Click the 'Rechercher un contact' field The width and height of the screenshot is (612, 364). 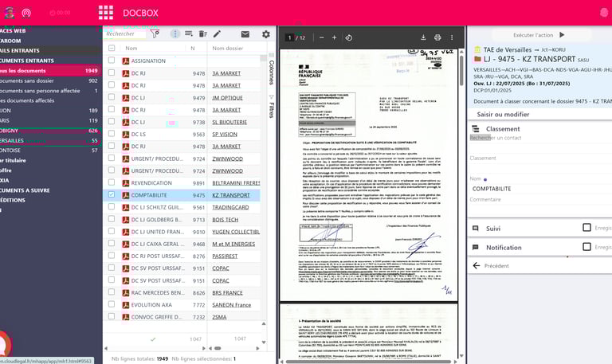[x=540, y=138]
